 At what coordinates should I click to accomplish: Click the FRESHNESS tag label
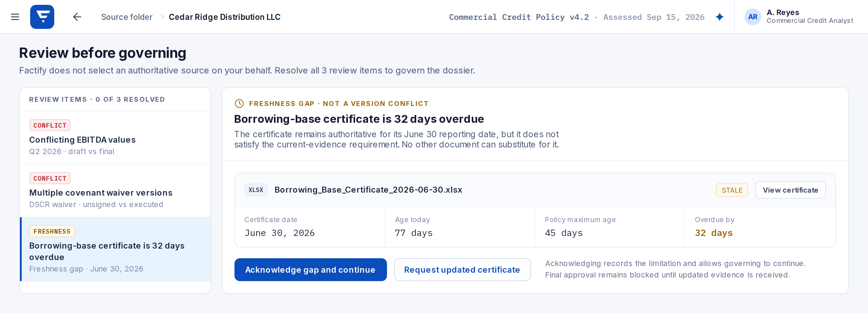coord(52,231)
